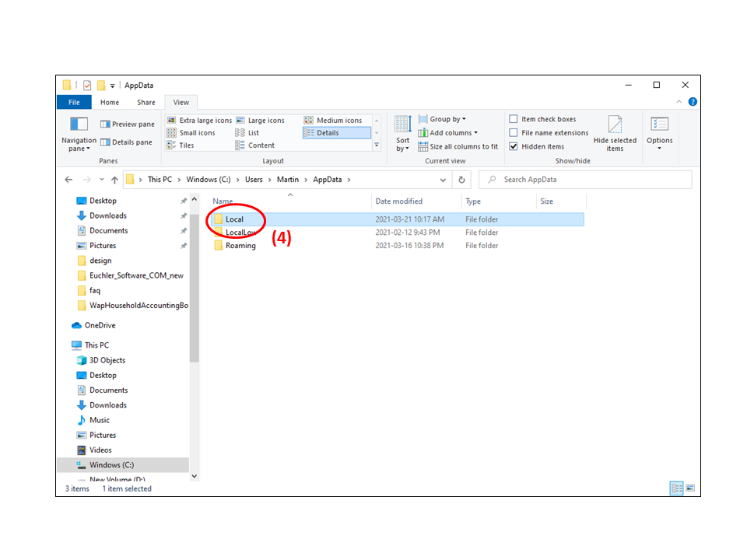
Task: Click the Up directory arrow
Action: coord(114,180)
